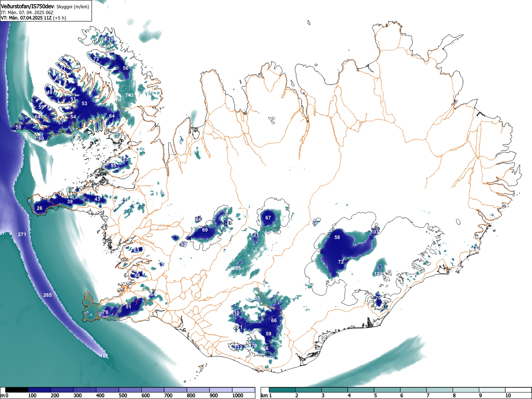Screen dimensions: 532x399
Task: Click the black legend swatch between 0 and 100
Action: pyautogui.click(x=17, y=390)
